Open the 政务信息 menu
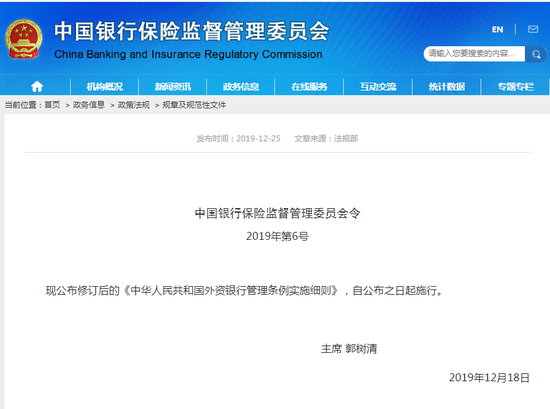 [x=241, y=86]
